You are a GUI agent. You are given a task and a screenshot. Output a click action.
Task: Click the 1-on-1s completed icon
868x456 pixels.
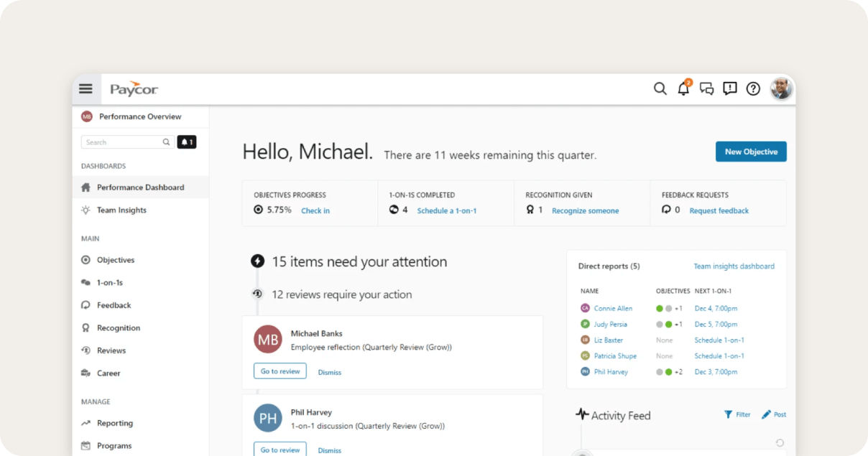point(394,210)
